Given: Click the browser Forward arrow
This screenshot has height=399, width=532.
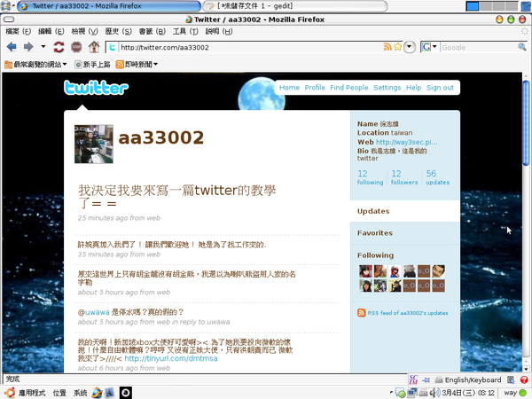Looking at the screenshot, I should (28, 46).
